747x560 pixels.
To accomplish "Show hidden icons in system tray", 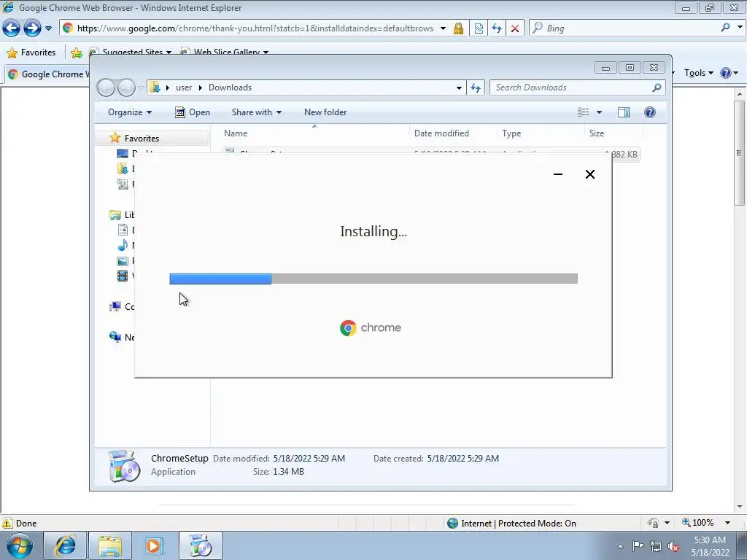I will coord(620,546).
